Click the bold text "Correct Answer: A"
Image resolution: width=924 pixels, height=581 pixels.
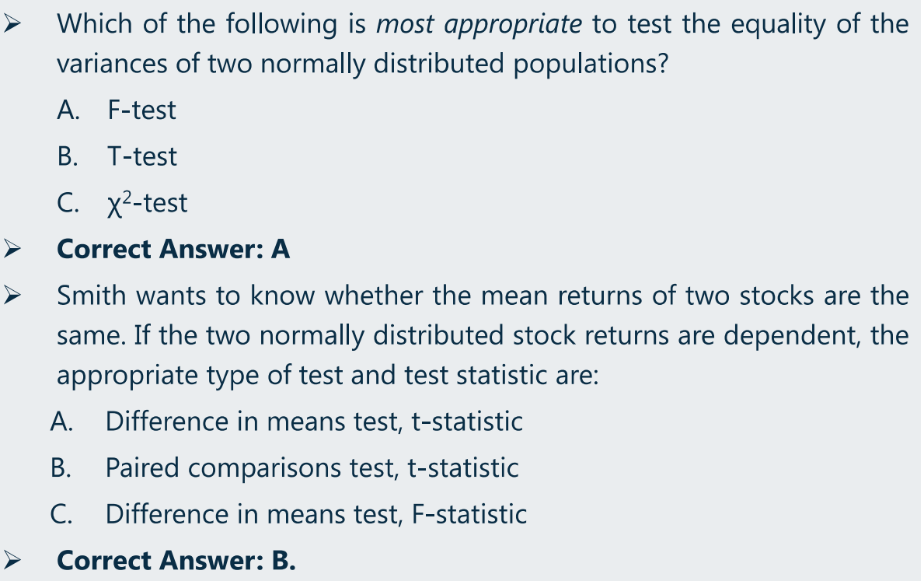point(173,249)
